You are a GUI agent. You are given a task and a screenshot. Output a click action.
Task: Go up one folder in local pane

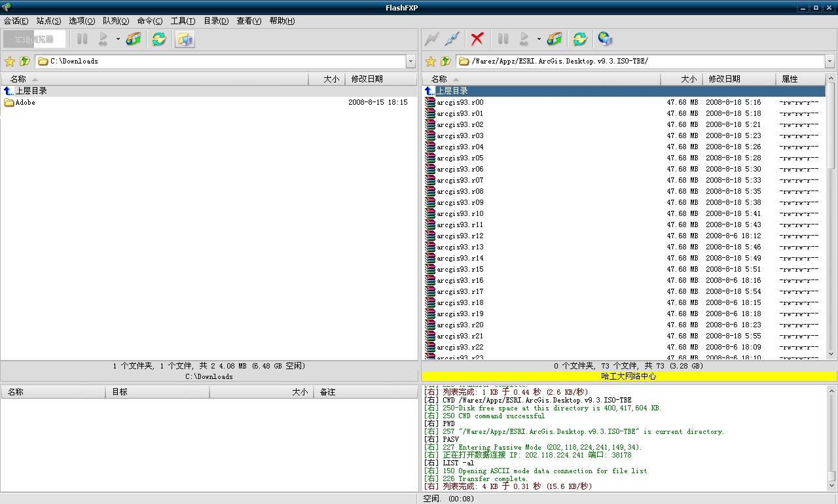point(24,61)
